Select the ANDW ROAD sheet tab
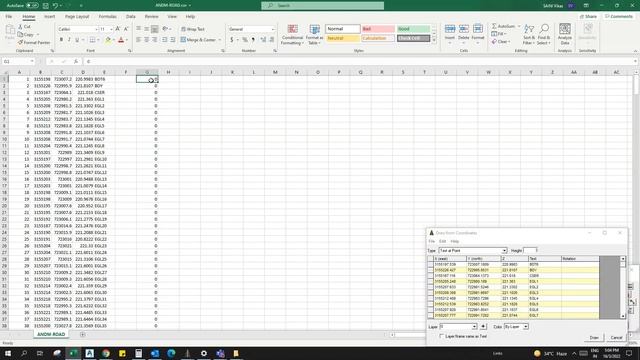The image size is (640, 360). (x=51, y=334)
